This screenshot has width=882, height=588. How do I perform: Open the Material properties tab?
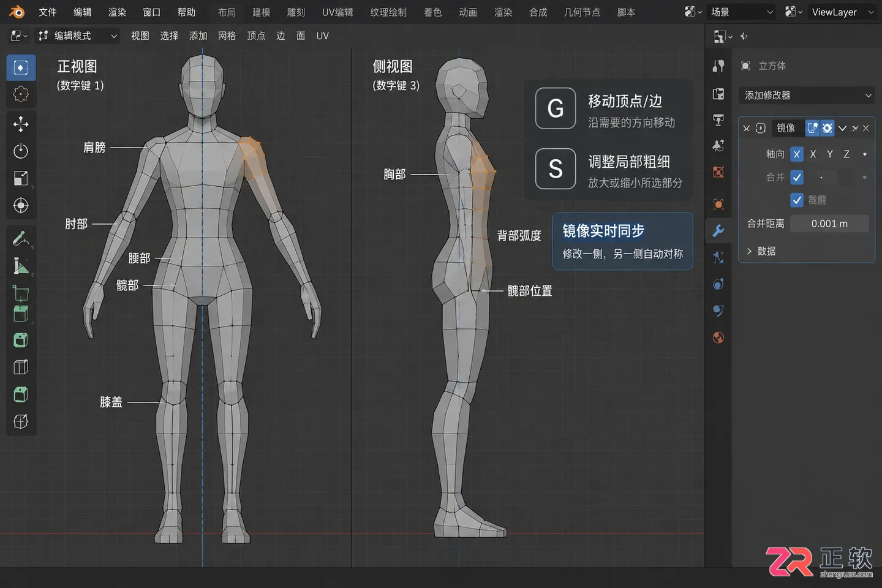pos(718,337)
